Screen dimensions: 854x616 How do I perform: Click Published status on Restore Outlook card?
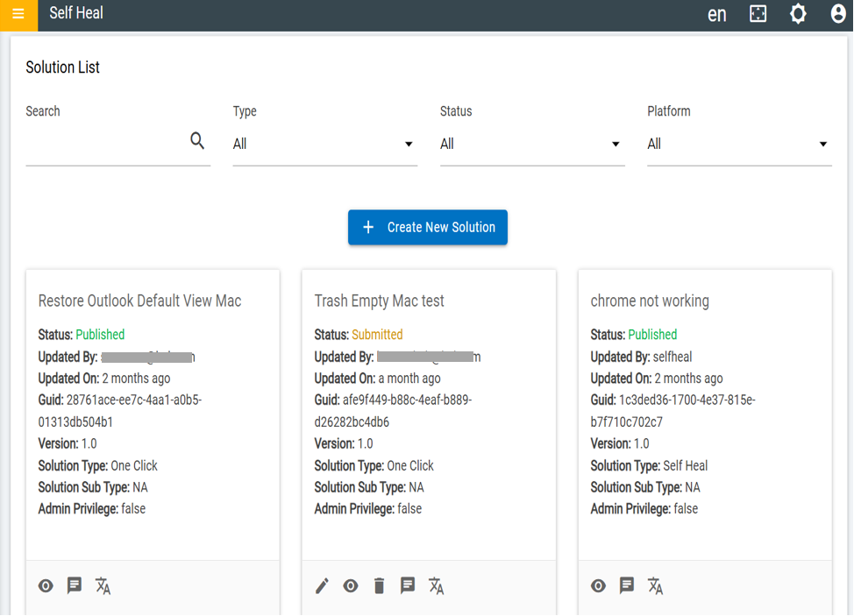[100, 335]
